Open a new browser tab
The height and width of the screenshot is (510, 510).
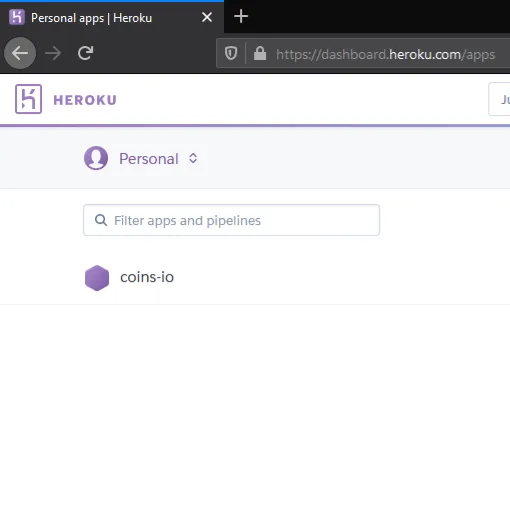[x=241, y=16]
